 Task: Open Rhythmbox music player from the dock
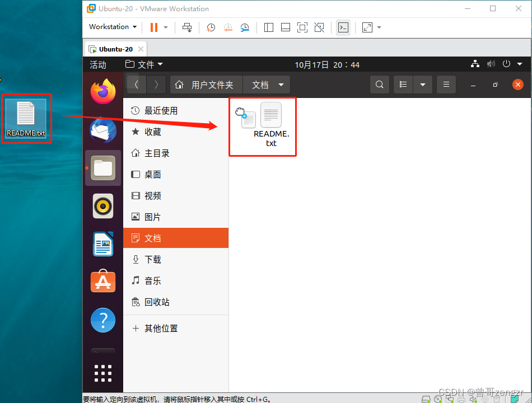[102, 206]
